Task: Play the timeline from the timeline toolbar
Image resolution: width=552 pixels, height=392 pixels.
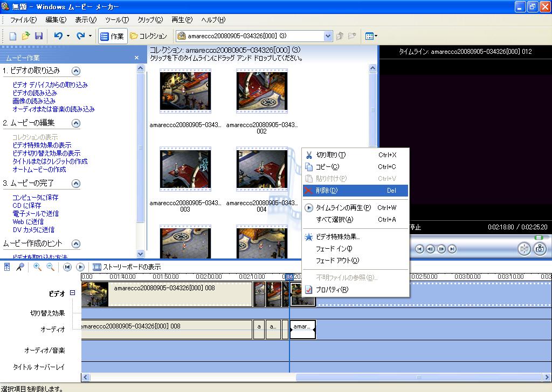Action: [80, 267]
